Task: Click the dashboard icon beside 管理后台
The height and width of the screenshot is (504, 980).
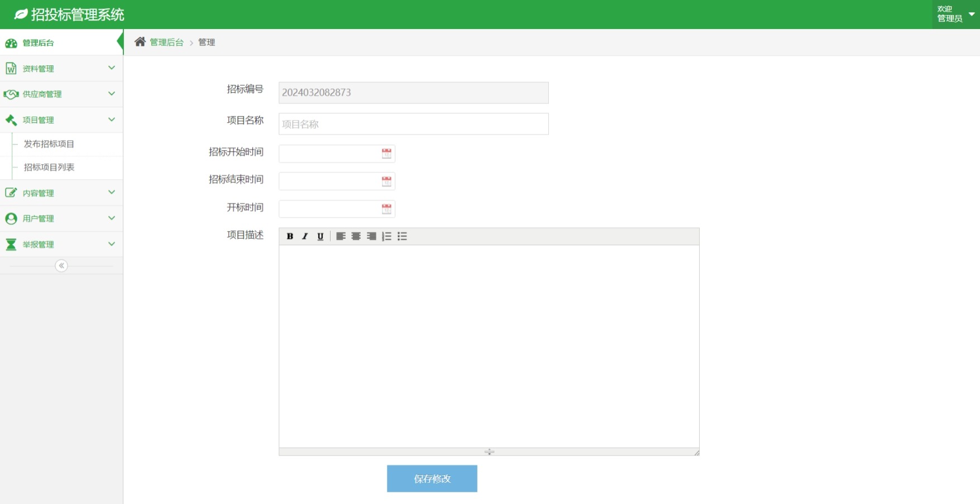Action: coord(11,43)
